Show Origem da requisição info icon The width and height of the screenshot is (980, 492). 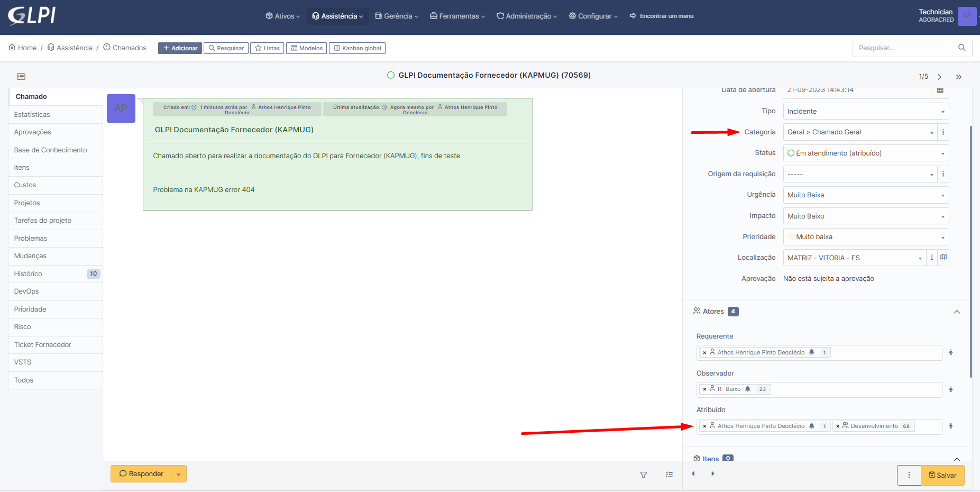click(943, 174)
